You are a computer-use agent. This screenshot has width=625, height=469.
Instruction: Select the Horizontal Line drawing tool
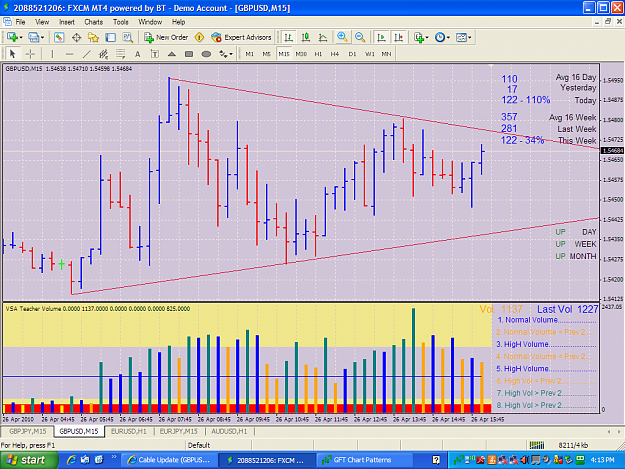(69, 54)
